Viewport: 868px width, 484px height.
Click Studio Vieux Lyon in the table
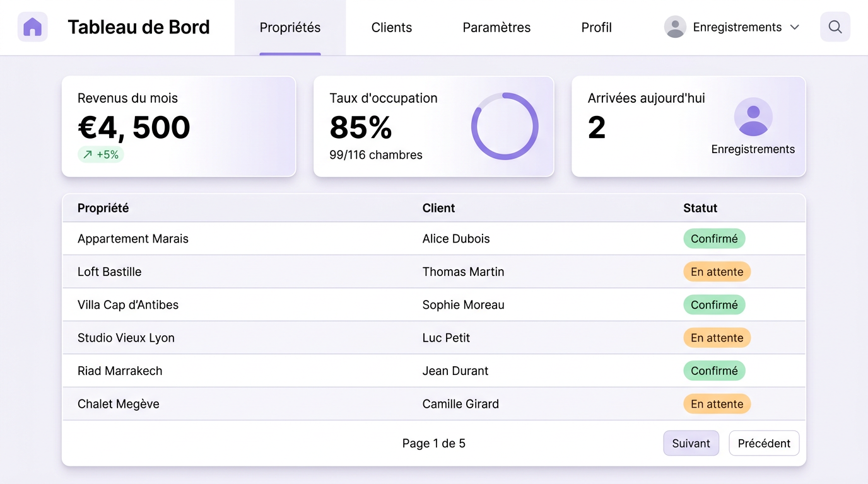point(126,338)
